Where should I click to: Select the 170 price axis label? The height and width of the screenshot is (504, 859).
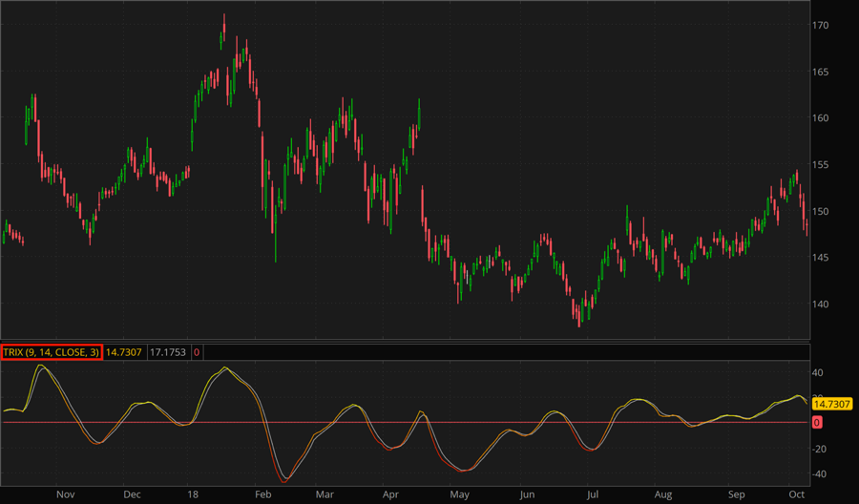(821, 25)
